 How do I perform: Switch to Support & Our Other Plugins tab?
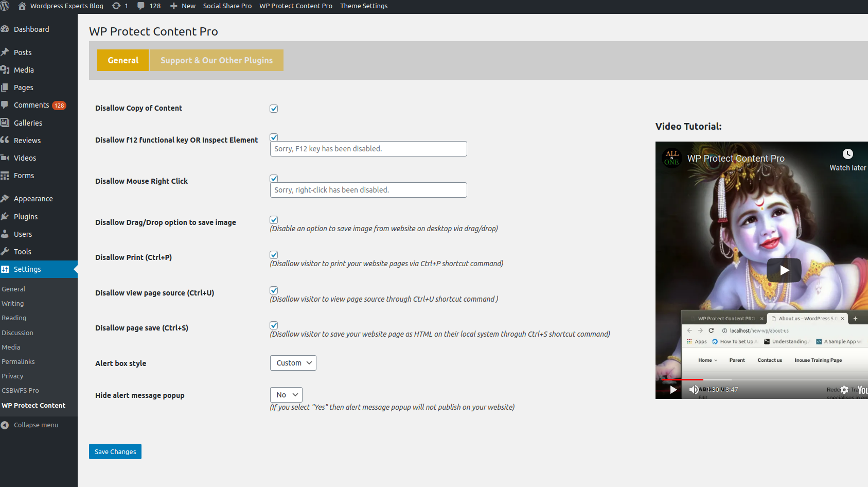pyautogui.click(x=217, y=60)
